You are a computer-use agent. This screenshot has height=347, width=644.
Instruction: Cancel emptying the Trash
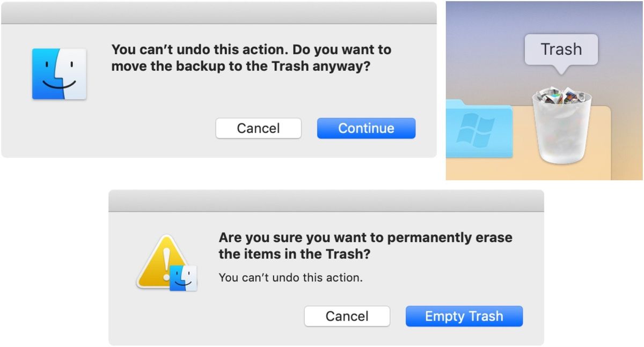pyautogui.click(x=347, y=316)
